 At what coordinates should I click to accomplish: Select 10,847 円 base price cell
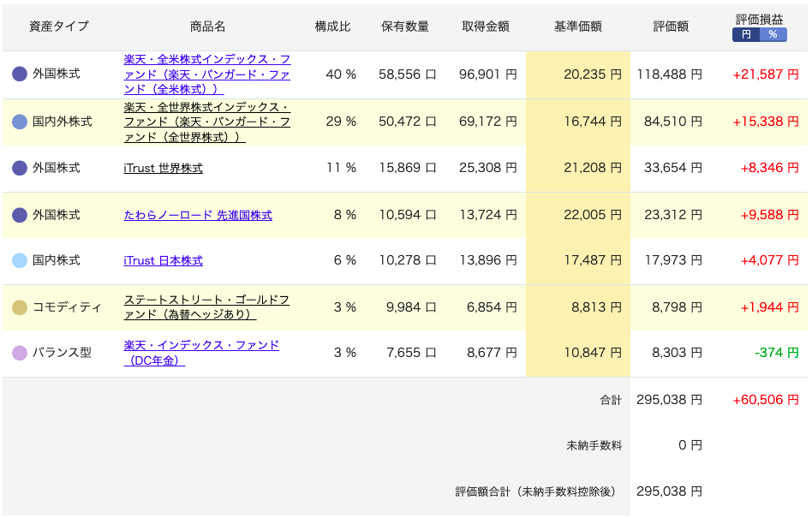(593, 353)
